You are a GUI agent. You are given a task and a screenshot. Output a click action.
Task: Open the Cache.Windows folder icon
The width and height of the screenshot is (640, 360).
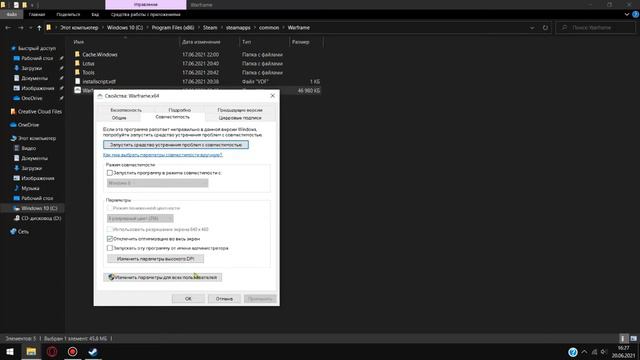click(77, 54)
